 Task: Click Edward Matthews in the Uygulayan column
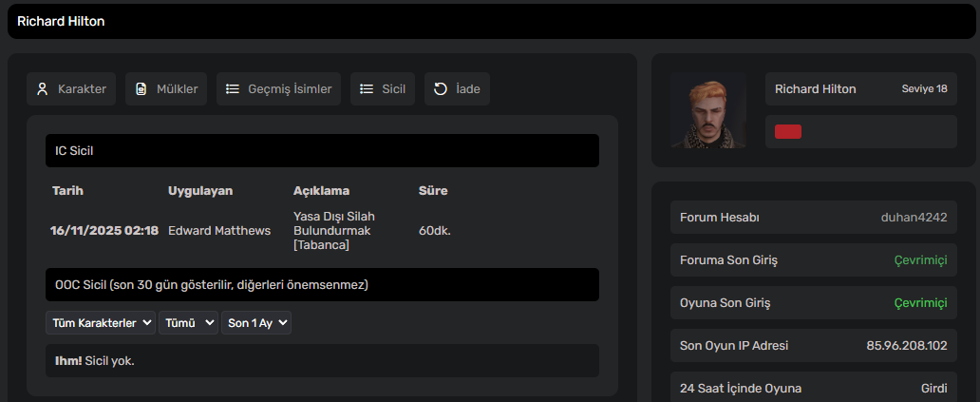[219, 231]
